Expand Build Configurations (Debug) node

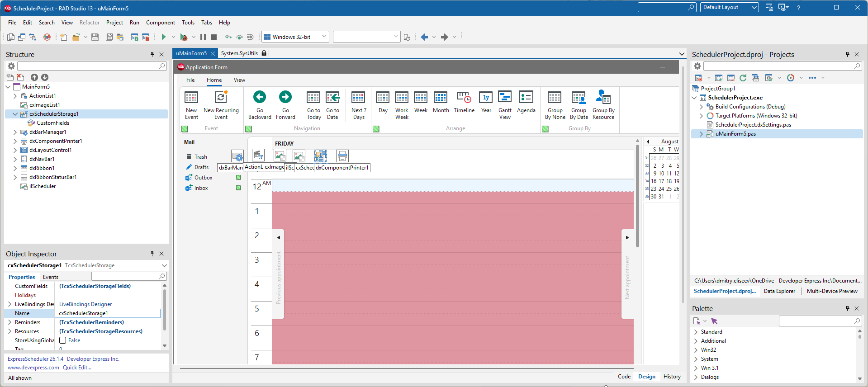(x=702, y=107)
